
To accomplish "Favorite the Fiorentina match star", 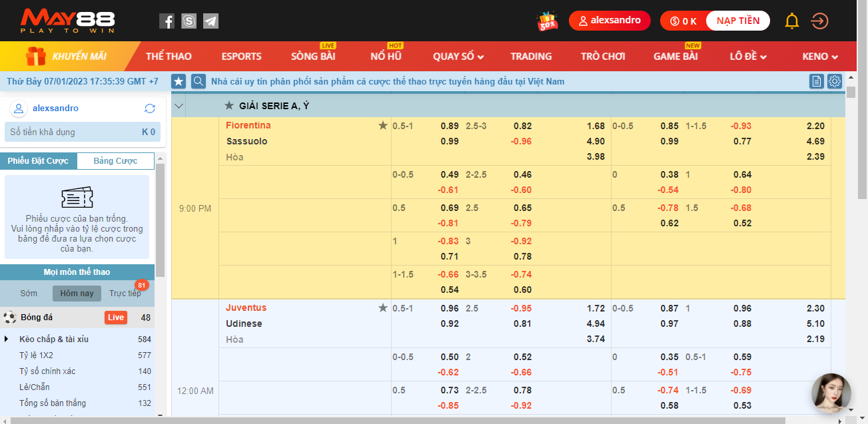I will [383, 125].
